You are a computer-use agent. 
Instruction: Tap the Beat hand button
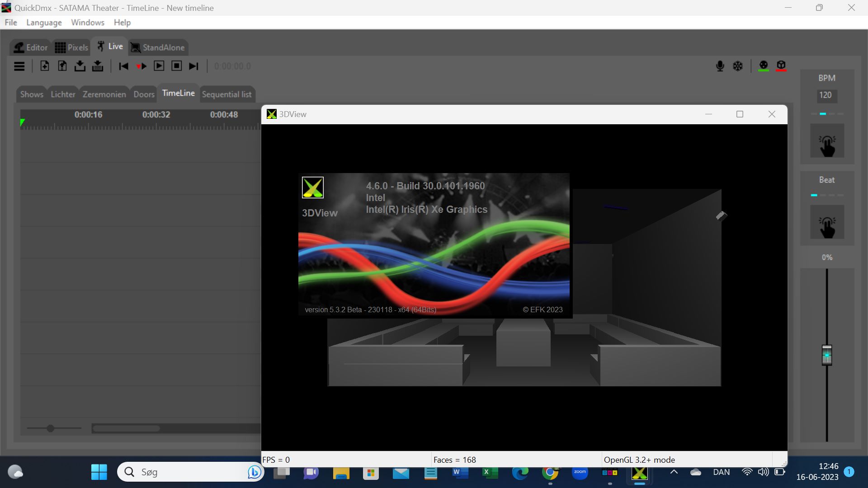[826, 222]
